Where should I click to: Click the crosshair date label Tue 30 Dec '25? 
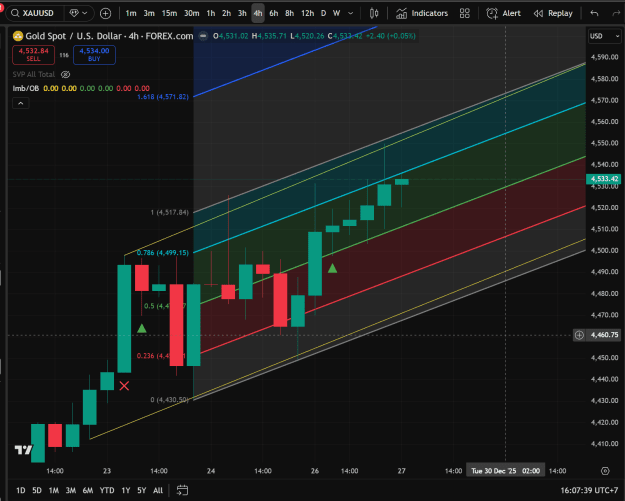pos(505,471)
